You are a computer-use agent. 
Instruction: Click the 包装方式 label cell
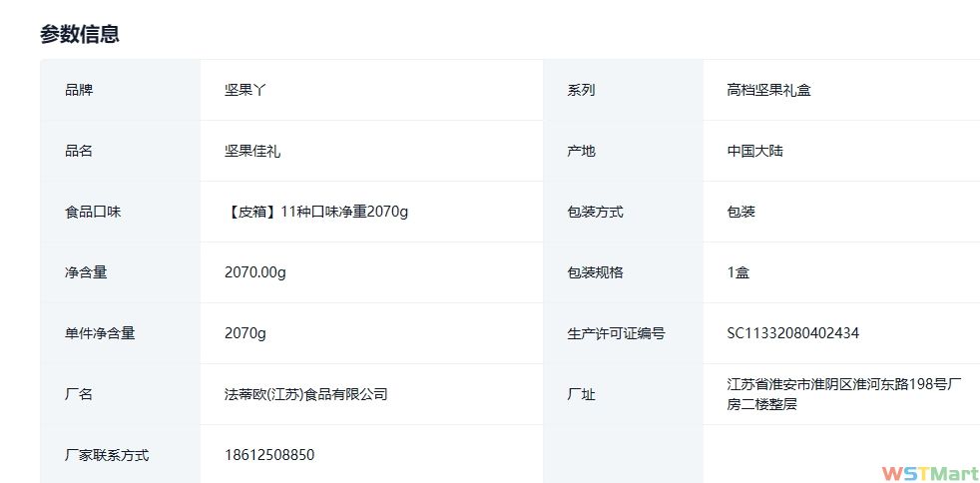pyautogui.click(x=596, y=212)
